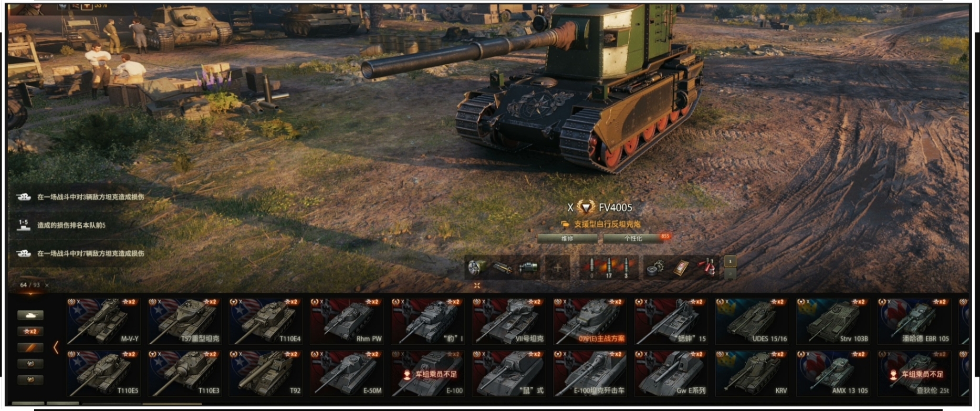980x411 pixels.
Task: Click the 维修 repair button
Action: (x=567, y=238)
